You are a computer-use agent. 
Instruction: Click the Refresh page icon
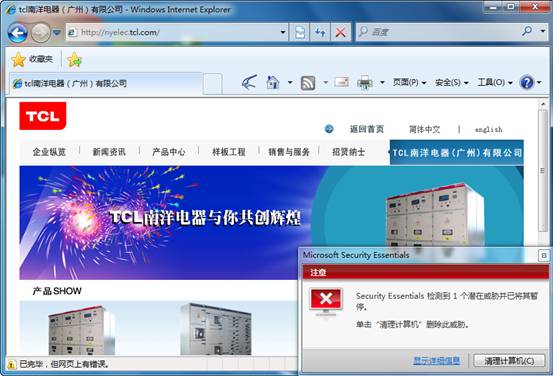point(320,32)
